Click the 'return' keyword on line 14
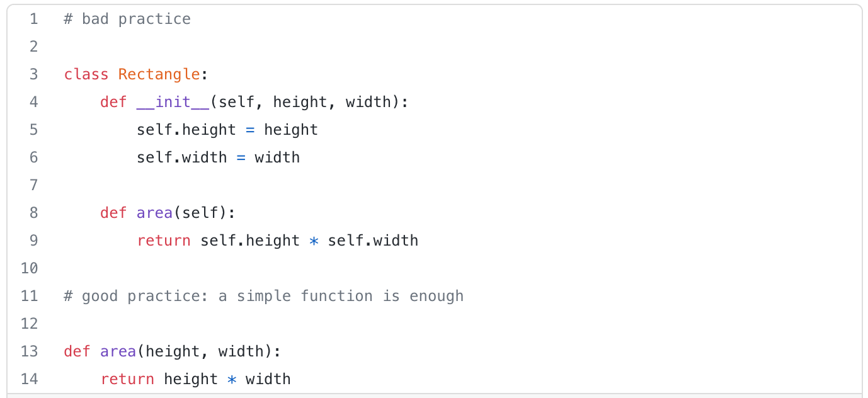Screen dimensions: 868x398 [127, 379]
